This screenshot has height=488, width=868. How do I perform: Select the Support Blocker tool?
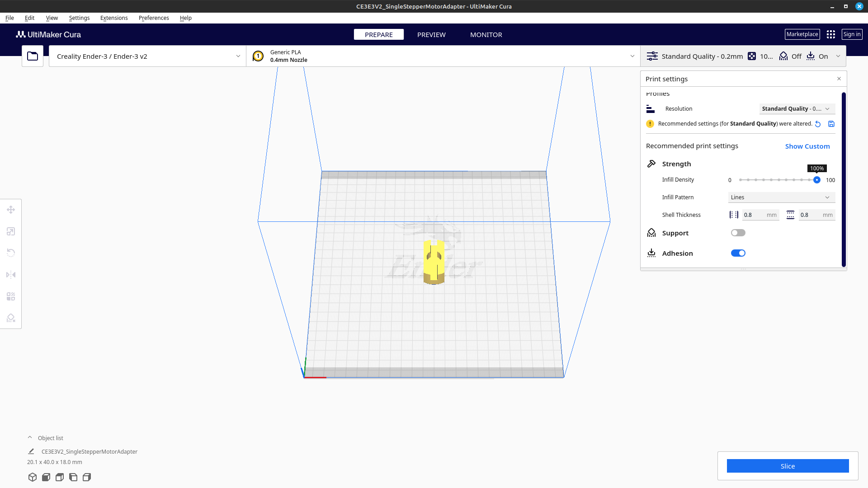[11, 318]
